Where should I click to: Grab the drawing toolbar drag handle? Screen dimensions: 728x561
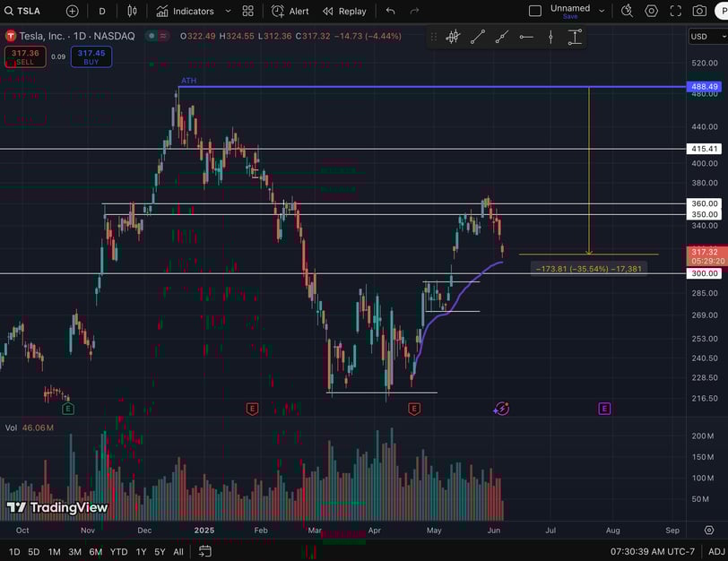(434, 37)
